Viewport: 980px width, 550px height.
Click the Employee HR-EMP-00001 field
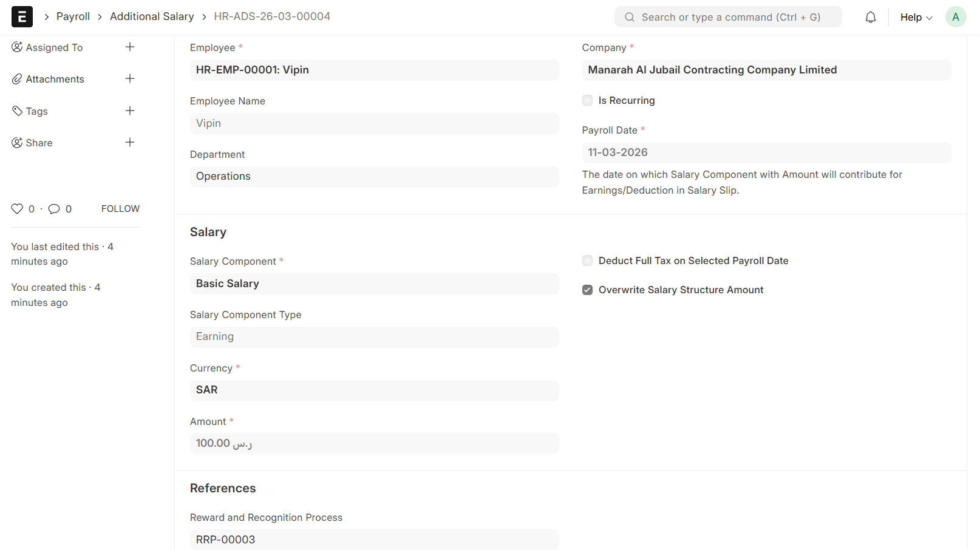tap(374, 70)
